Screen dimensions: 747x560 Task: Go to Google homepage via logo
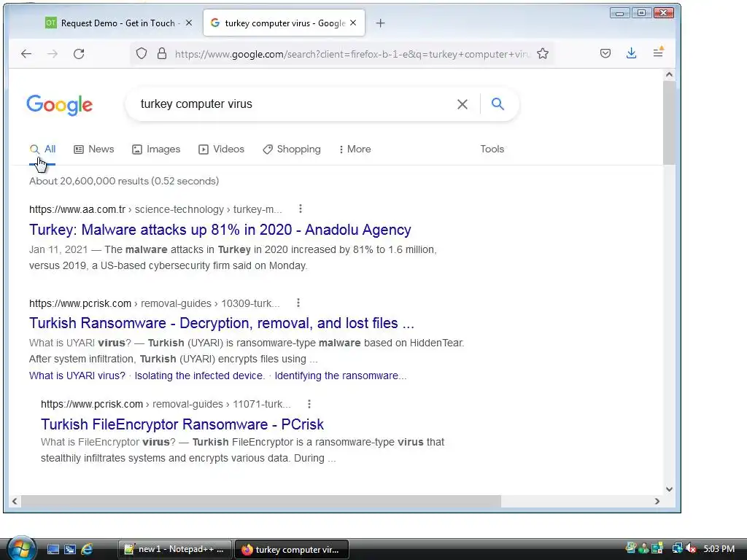point(60,105)
